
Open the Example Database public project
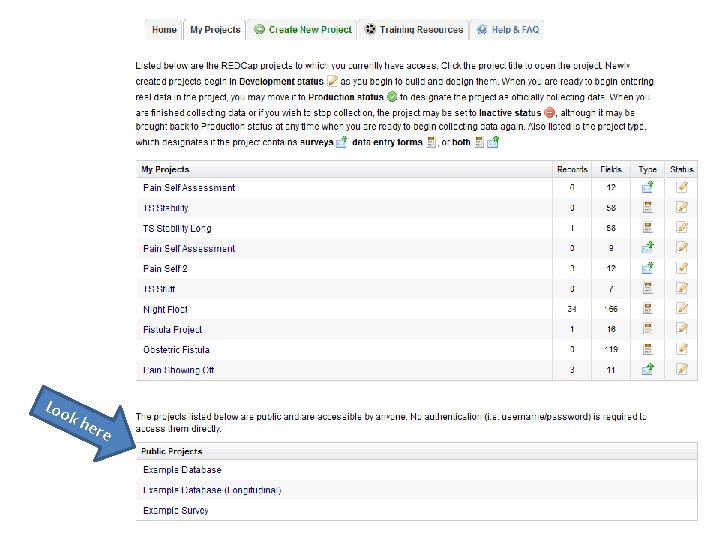pyautogui.click(x=182, y=470)
